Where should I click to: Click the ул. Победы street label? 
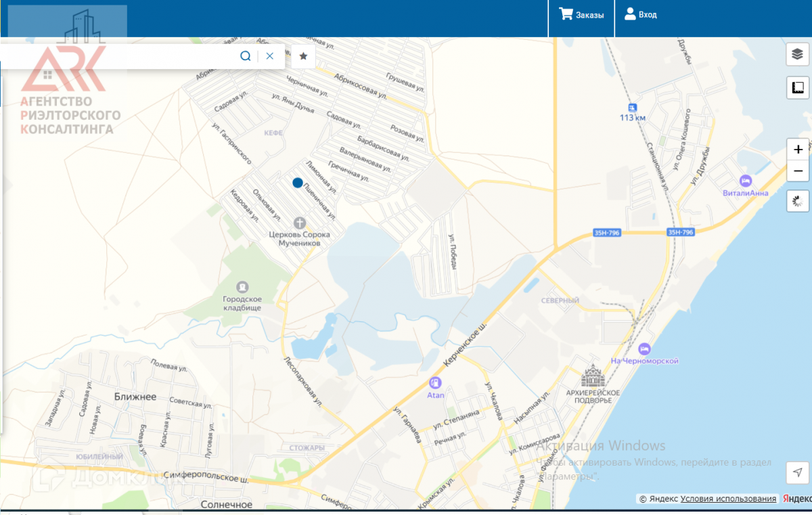click(452, 251)
